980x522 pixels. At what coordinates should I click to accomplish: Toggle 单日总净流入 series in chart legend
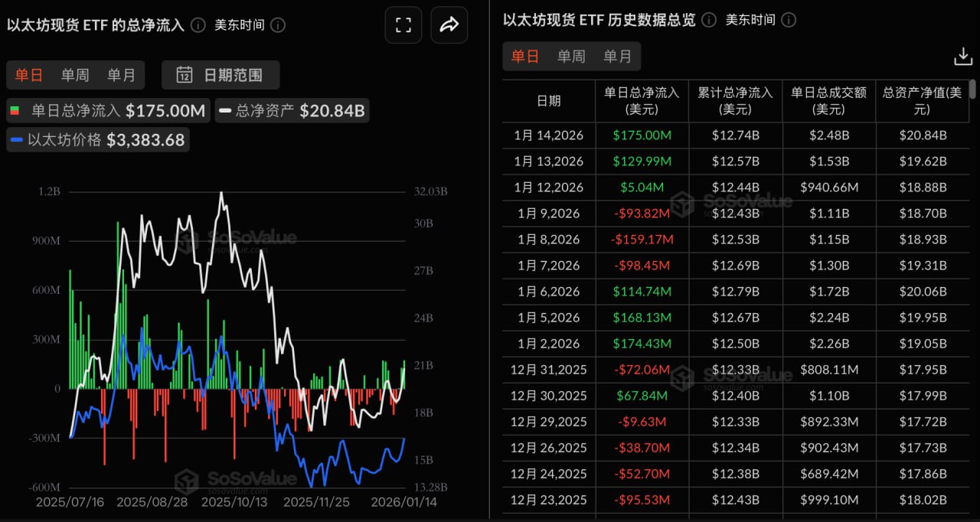108,111
